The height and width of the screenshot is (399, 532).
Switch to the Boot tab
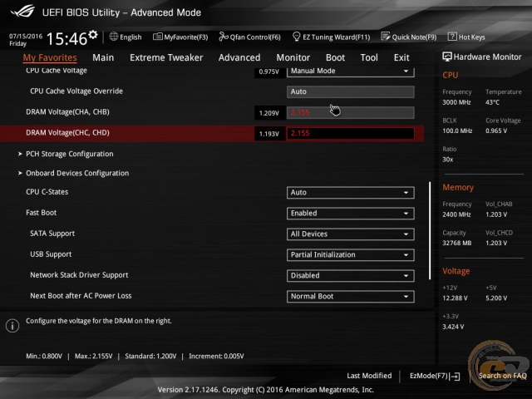[335, 57]
